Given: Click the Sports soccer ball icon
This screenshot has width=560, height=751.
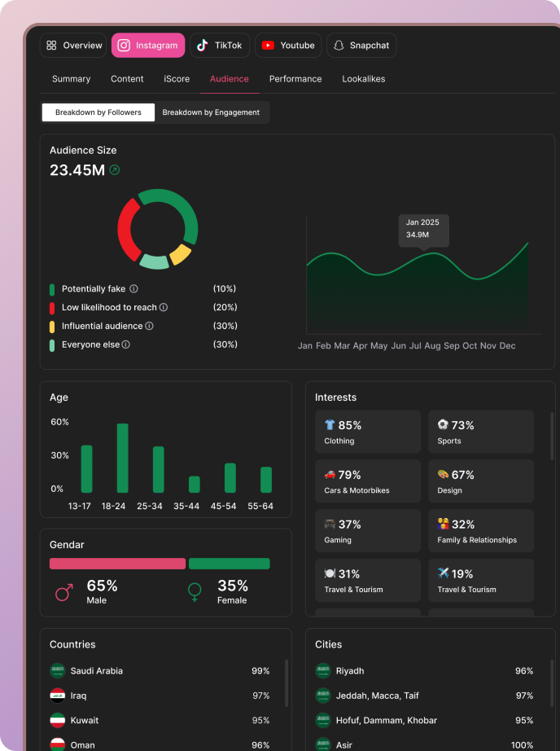Looking at the screenshot, I should (x=443, y=424).
